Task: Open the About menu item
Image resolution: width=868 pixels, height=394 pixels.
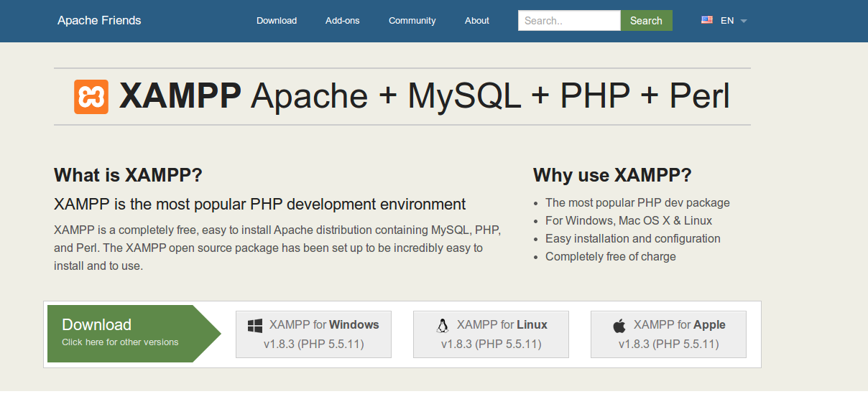Action: (x=477, y=21)
